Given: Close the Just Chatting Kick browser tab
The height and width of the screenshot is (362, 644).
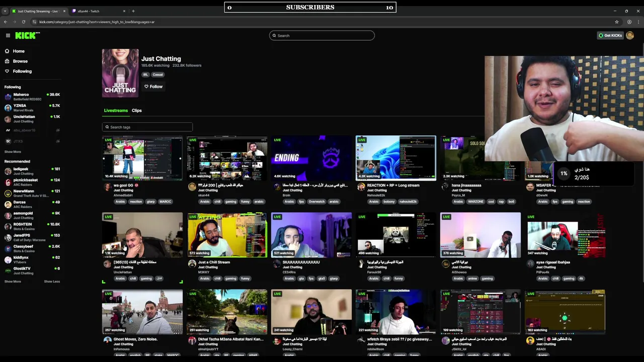Looking at the screenshot, I should click(64, 11).
